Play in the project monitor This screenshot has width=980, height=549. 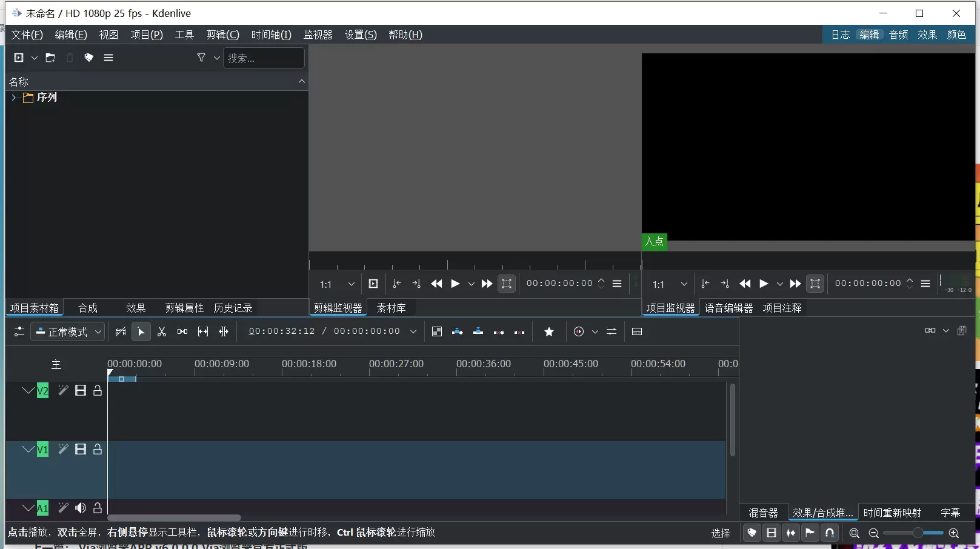764,284
